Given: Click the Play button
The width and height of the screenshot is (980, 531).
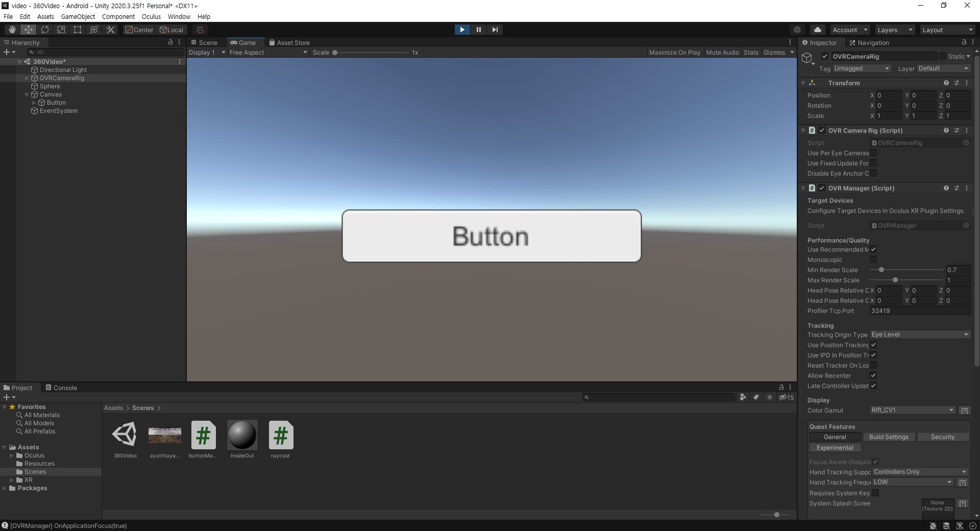Looking at the screenshot, I should coord(462,30).
